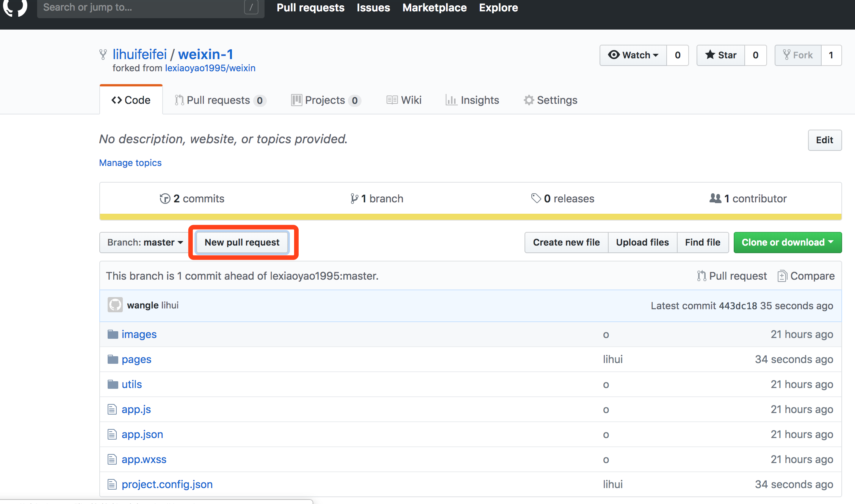Click the watchers count 0

click(678, 55)
